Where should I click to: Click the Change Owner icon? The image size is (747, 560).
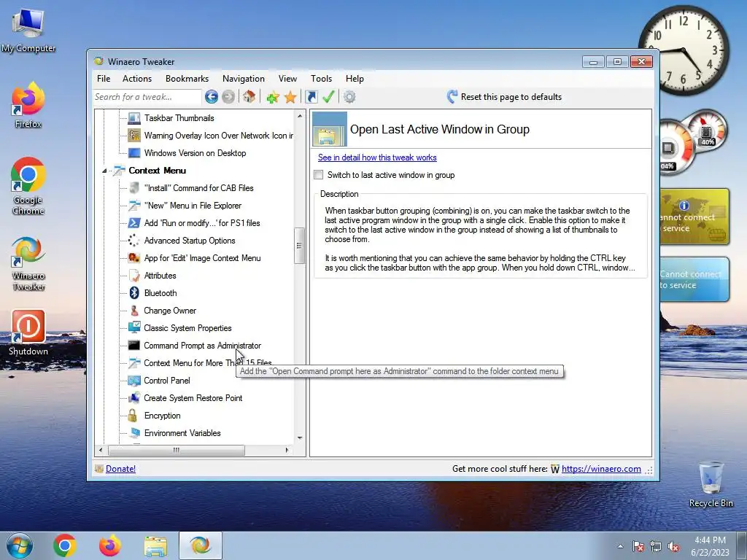[x=134, y=311]
